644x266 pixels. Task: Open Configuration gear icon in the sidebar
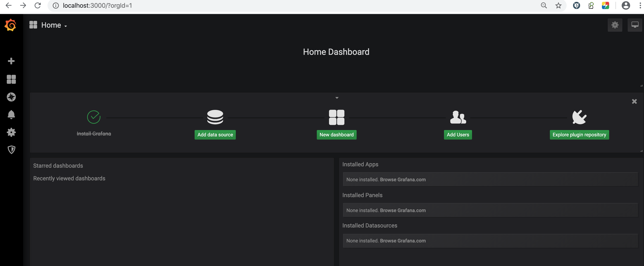pos(11,132)
